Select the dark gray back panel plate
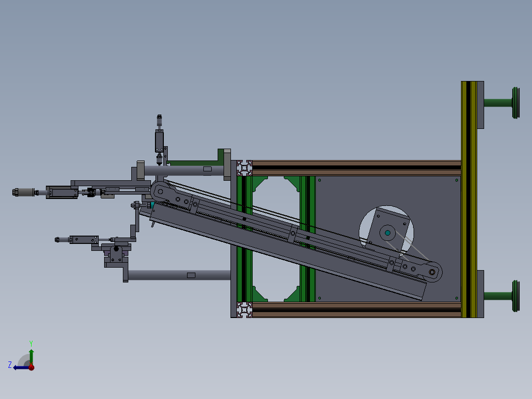532x399 pixels. (388, 239)
